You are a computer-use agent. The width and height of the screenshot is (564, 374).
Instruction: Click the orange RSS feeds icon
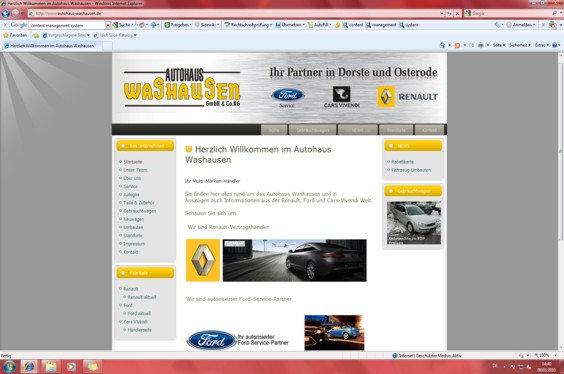click(x=457, y=45)
